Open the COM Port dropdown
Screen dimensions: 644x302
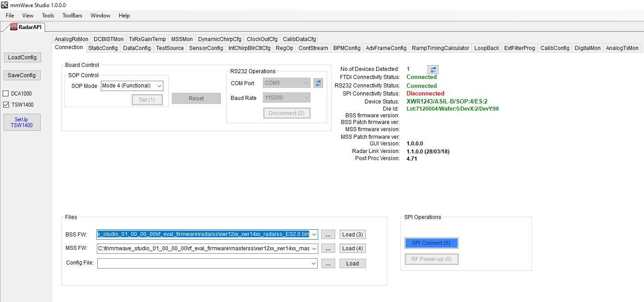pos(306,83)
